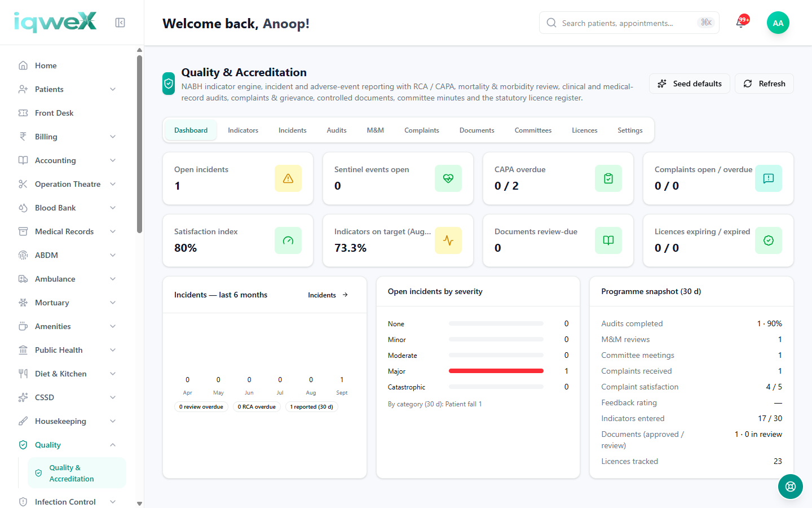Collapse the sidebar panel icon

coord(120,23)
